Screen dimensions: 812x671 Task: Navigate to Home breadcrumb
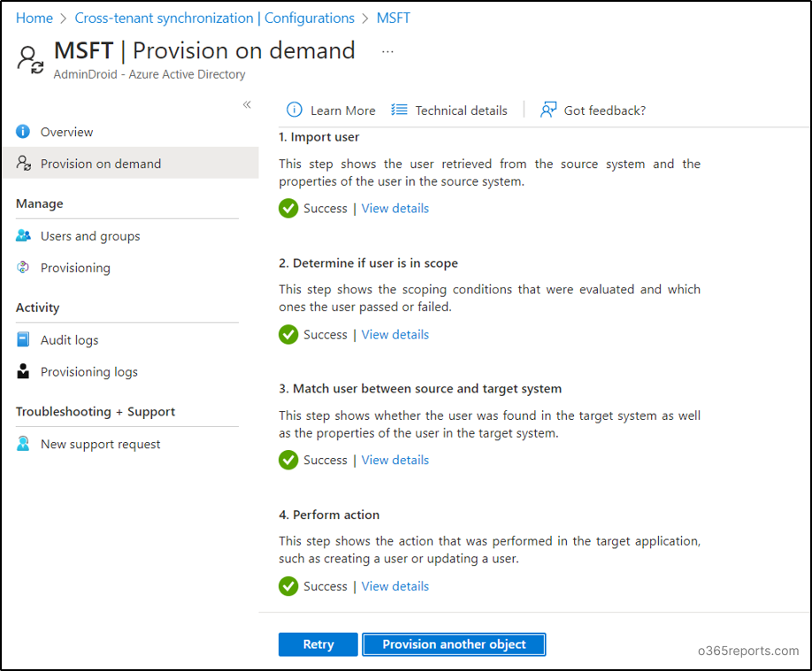pos(34,17)
